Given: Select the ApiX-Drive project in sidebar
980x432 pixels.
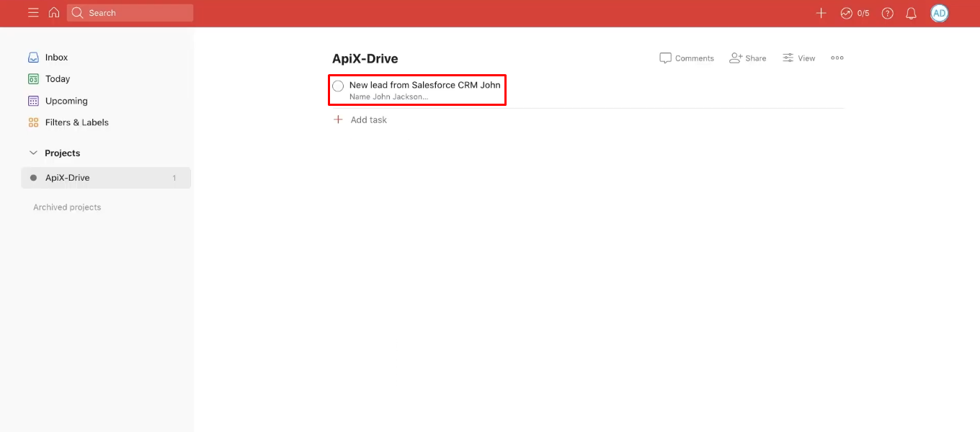Looking at the screenshot, I should (x=67, y=178).
